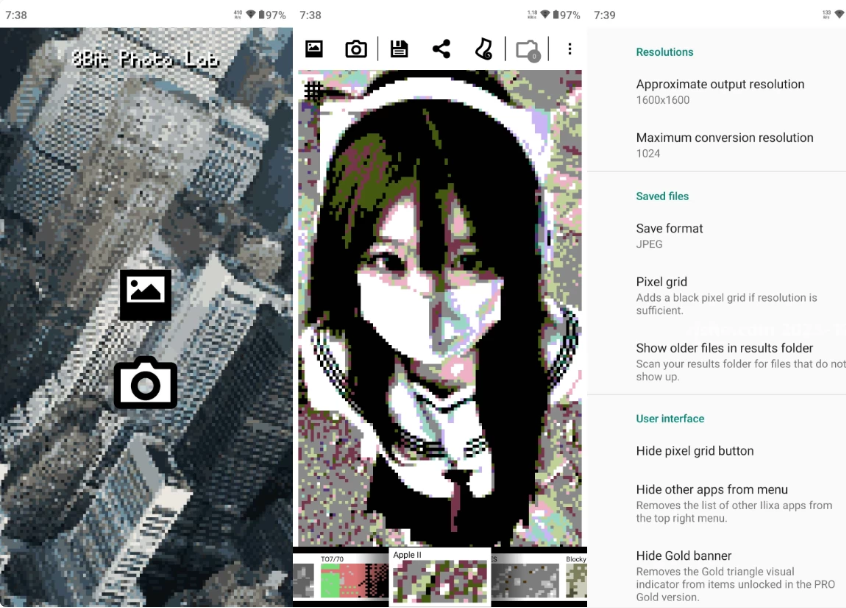Viewport: 846px width, 608px height.
Task: Save the converted image with the floppy disk icon
Action: pyautogui.click(x=399, y=48)
